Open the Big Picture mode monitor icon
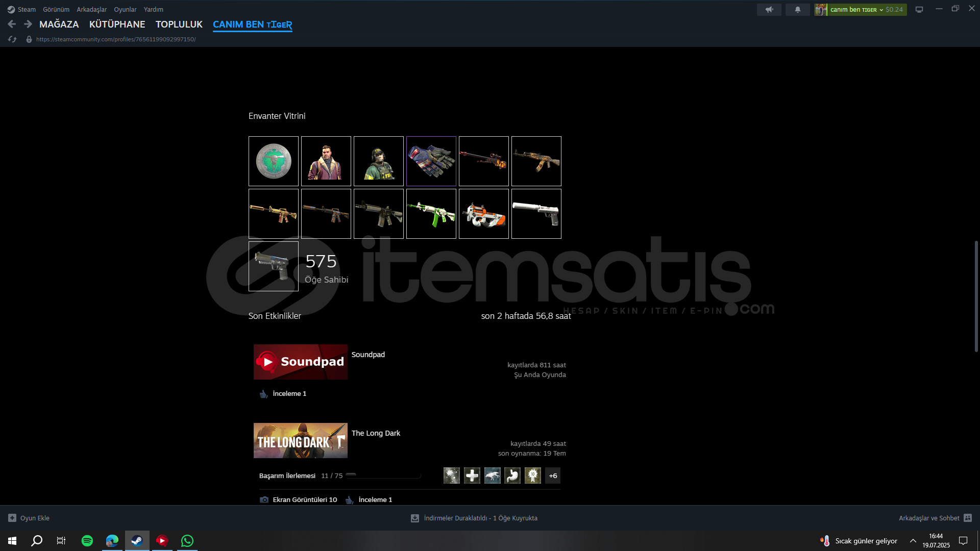 tap(919, 9)
